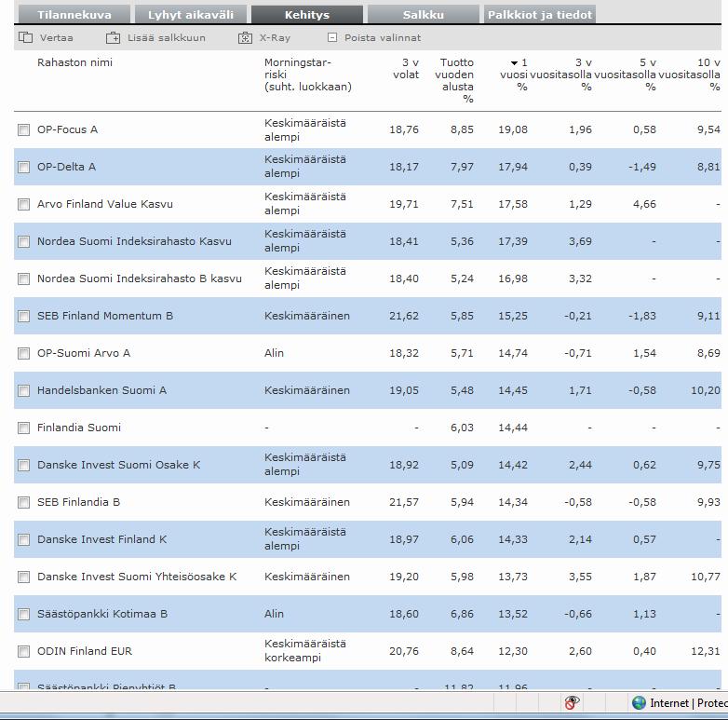The image size is (728, 720).
Task: Open Nordea Suomi Indeksirahasto Kasvu fund
Action: pos(134,241)
